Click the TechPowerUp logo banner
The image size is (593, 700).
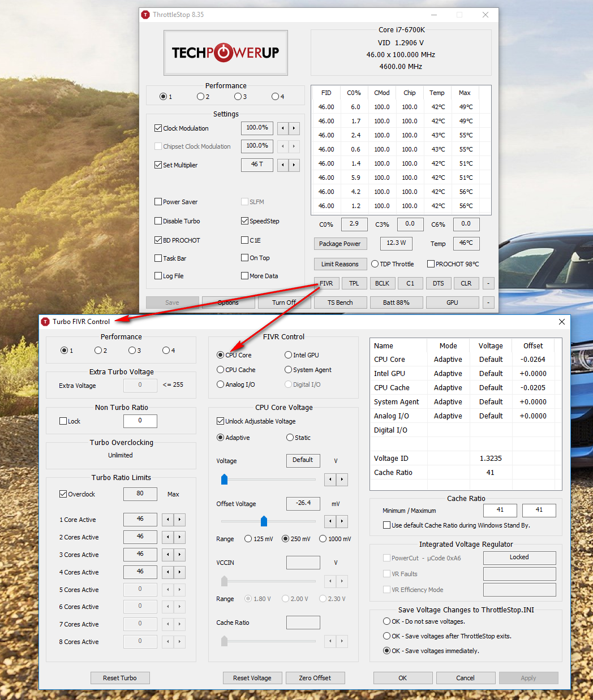click(225, 53)
